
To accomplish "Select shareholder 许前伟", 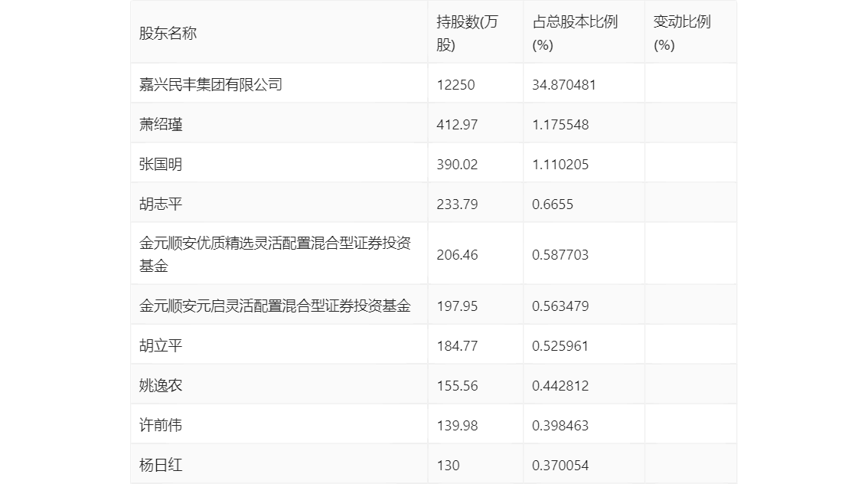I will pos(161,425).
